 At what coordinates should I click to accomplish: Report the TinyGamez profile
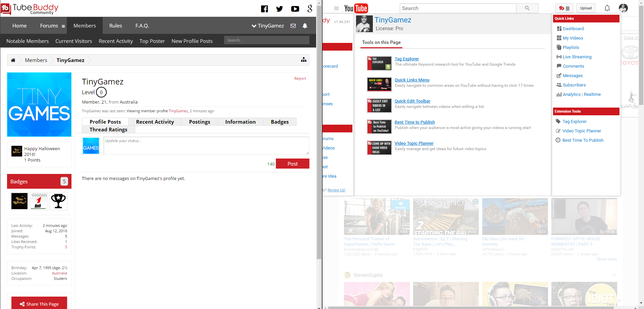pos(300,78)
